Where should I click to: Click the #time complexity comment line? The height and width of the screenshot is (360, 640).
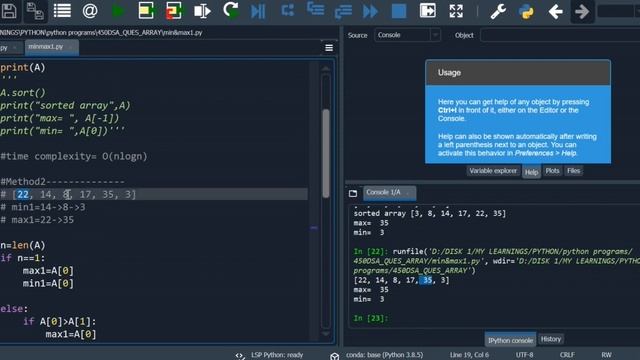[x=73, y=156]
